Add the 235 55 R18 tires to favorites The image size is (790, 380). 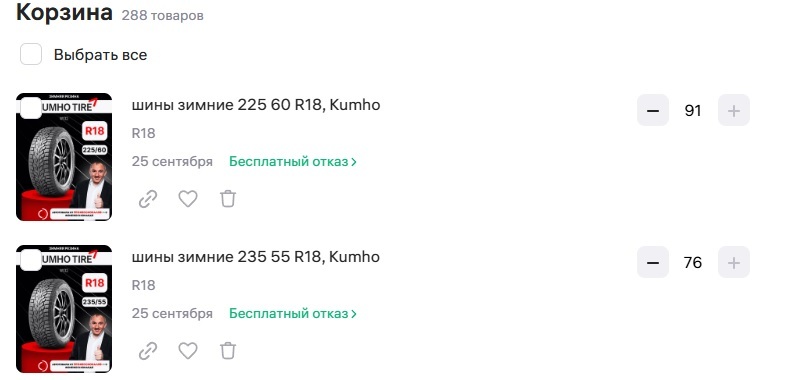coord(188,350)
